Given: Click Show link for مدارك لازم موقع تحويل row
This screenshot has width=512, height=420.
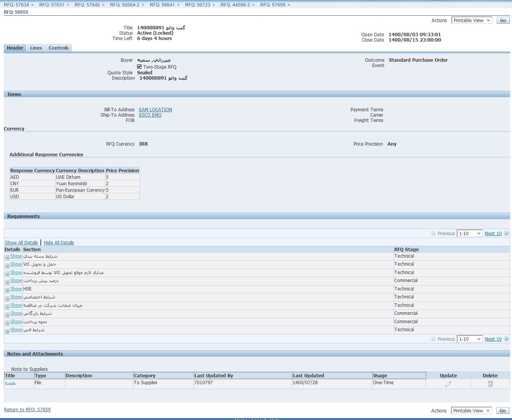Looking at the screenshot, I should (x=16, y=273).
